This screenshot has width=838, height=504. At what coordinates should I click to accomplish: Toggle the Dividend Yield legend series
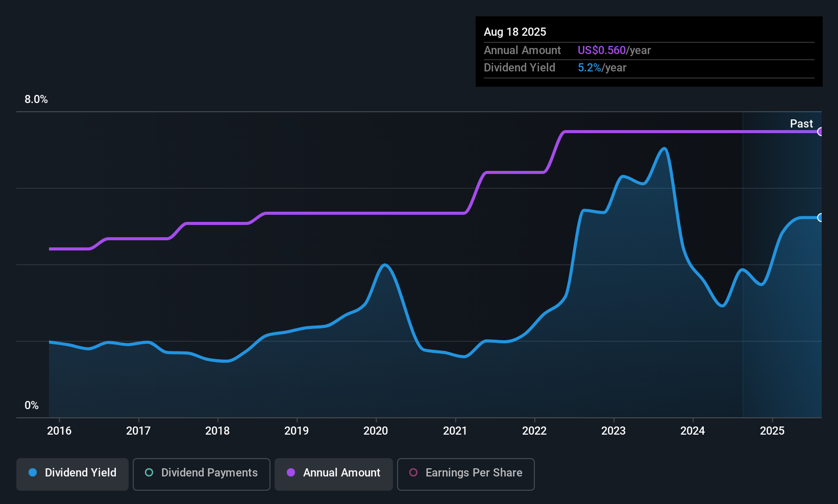(x=72, y=473)
